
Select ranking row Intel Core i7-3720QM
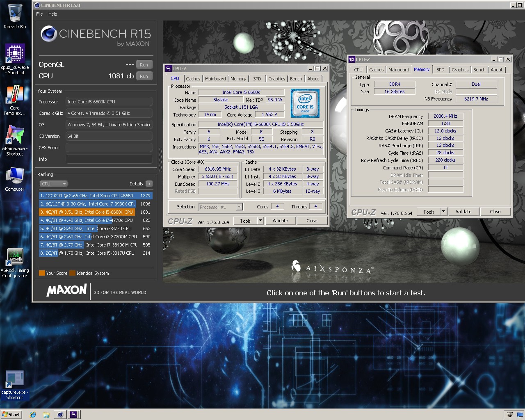(x=96, y=237)
